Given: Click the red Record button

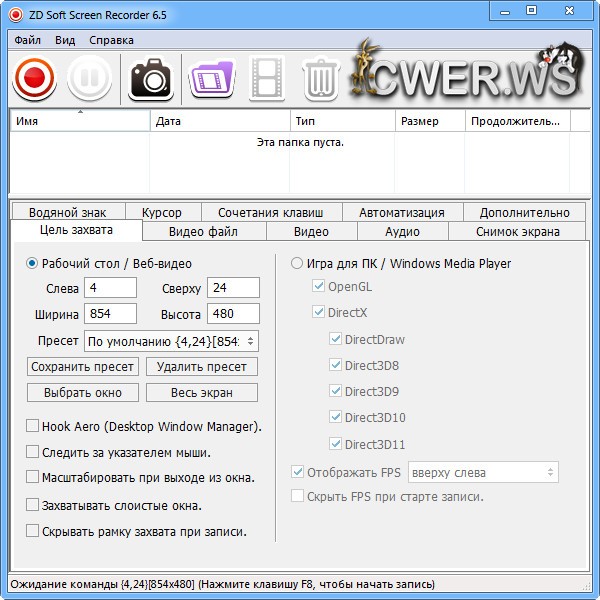Looking at the screenshot, I should coord(34,79).
